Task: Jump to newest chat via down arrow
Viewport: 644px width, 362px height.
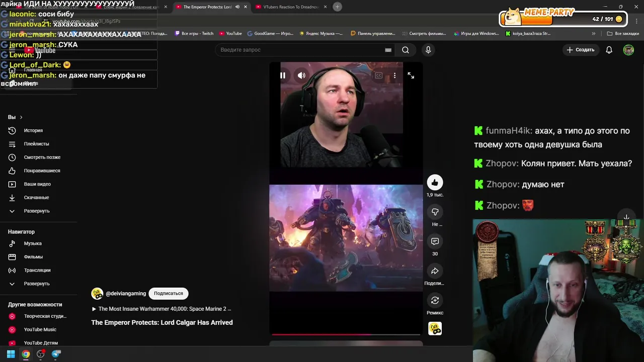Action: [x=626, y=217]
